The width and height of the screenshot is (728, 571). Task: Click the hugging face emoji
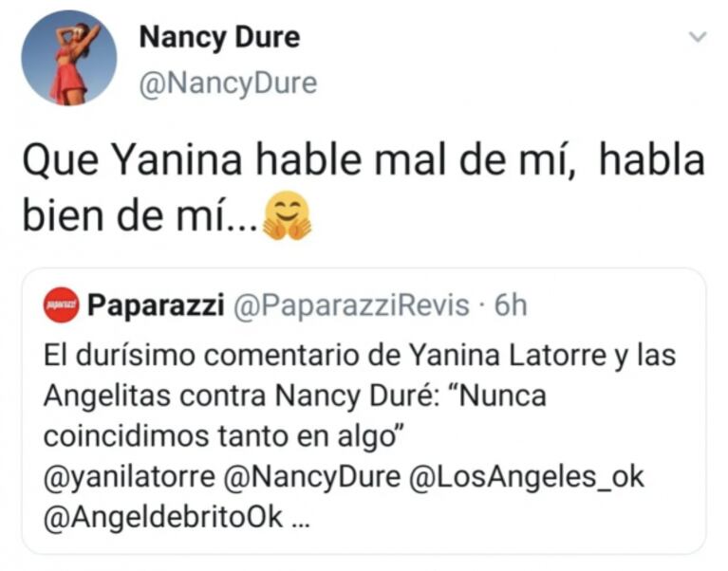tap(287, 216)
